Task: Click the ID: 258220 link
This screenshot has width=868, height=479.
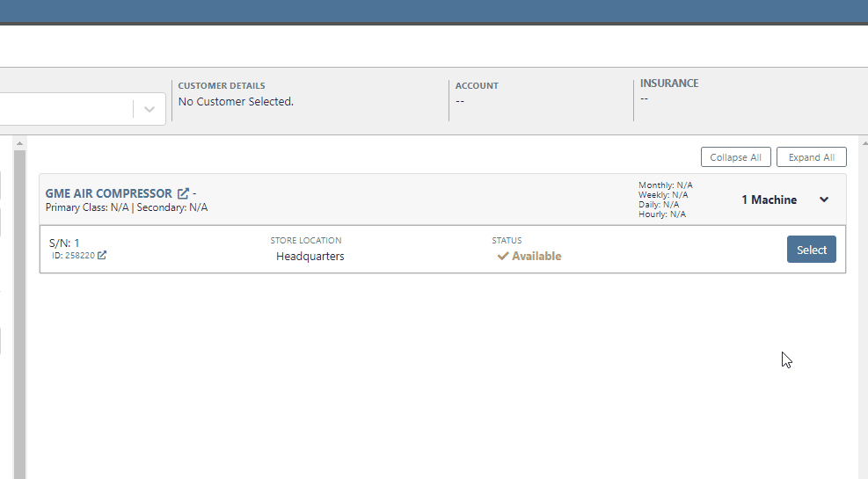Action: [74, 256]
